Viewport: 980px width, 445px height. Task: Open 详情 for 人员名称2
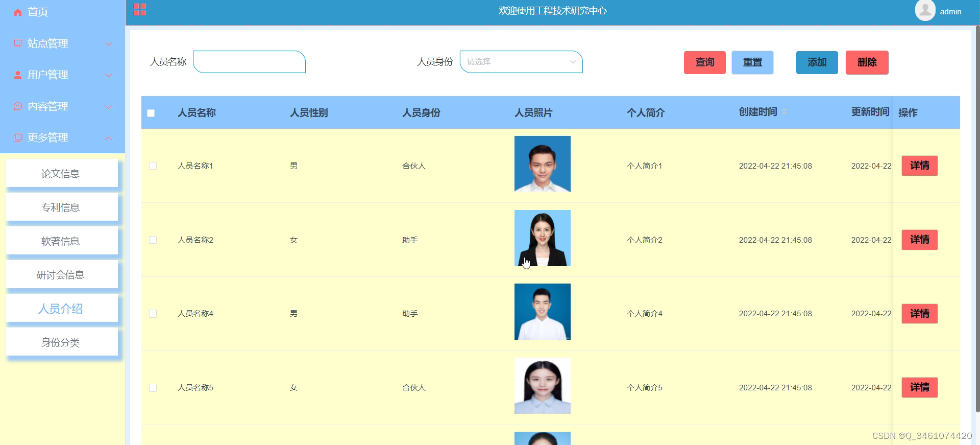pos(920,240)
